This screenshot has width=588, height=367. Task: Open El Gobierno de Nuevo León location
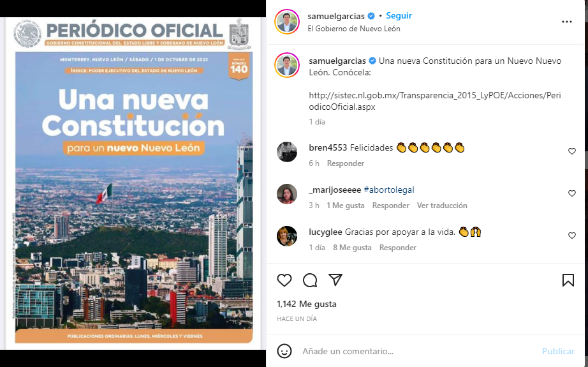(x=353, y=29)
